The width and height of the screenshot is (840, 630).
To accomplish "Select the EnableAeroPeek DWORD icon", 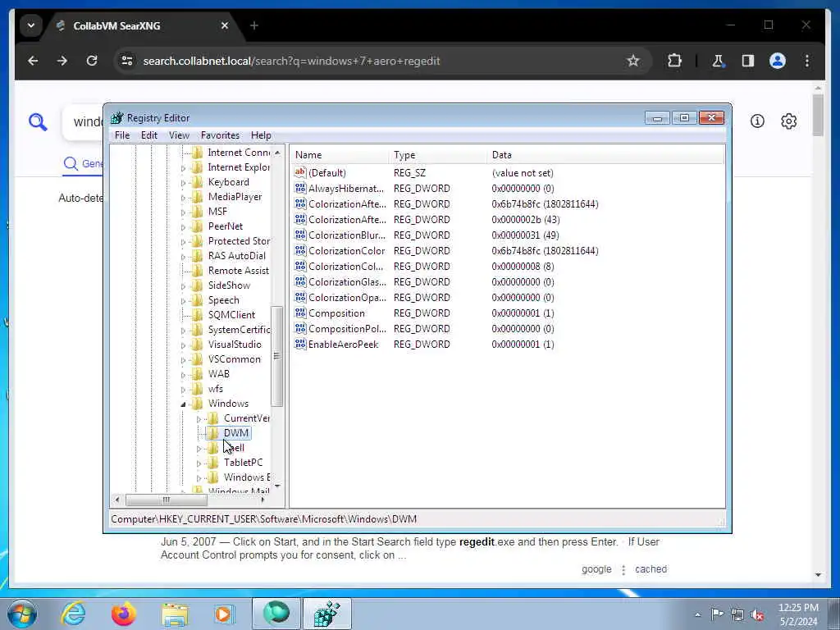I will point(300,344).
